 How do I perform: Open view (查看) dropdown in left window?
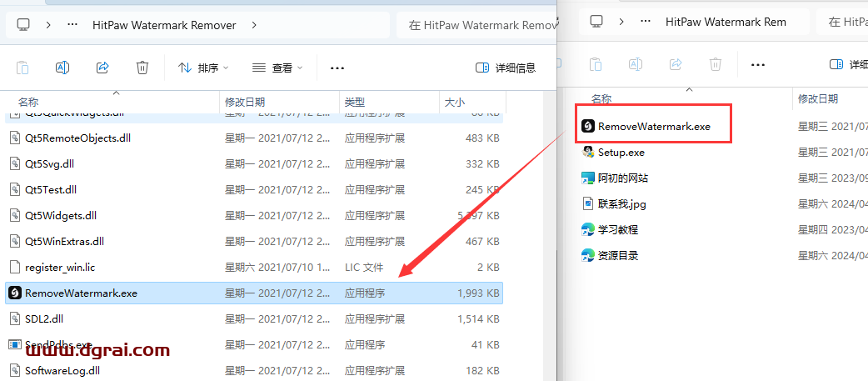pos(277,68)
